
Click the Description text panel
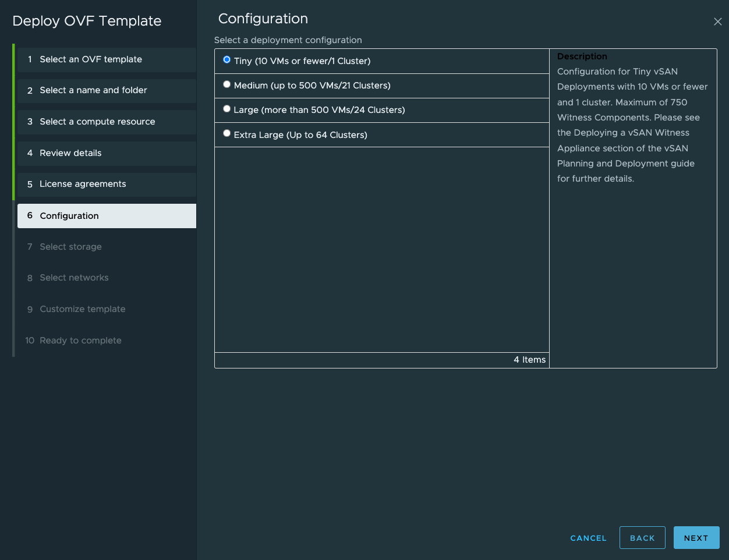pyautogui.click(x=632, y=125)
